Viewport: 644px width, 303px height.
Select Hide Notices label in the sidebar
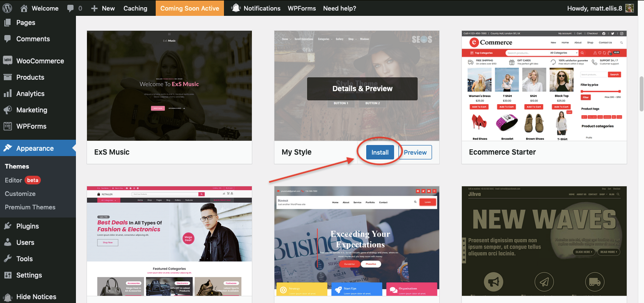tap(37, 297)
